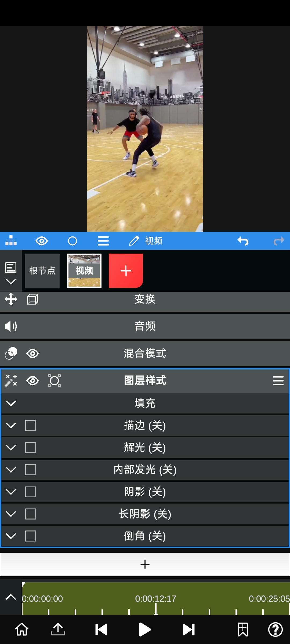Screen dimensions: 290x644
Task: Skip to previous frame
Action: pyautogui.click(x=101, y=630)
